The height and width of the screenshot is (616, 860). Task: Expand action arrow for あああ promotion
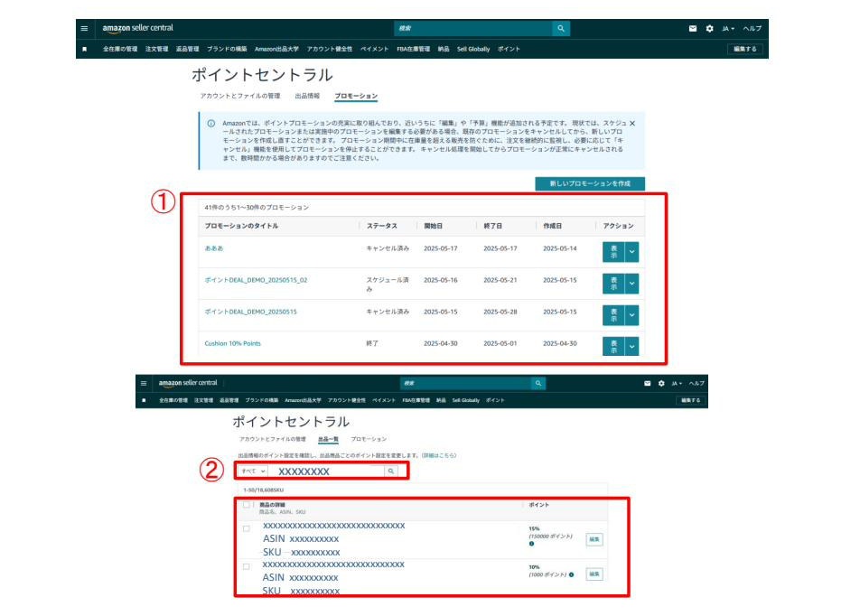coord(631,252)
